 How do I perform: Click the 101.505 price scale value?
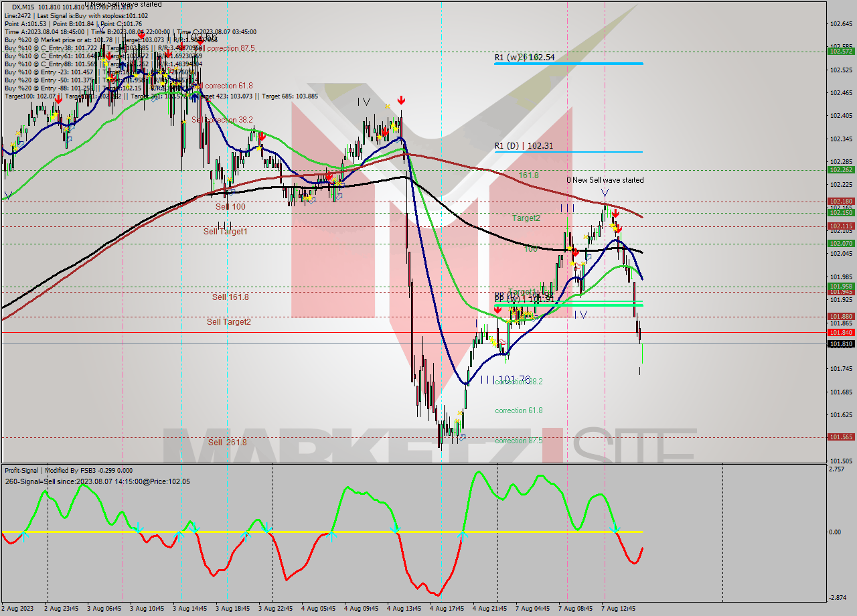841,461
